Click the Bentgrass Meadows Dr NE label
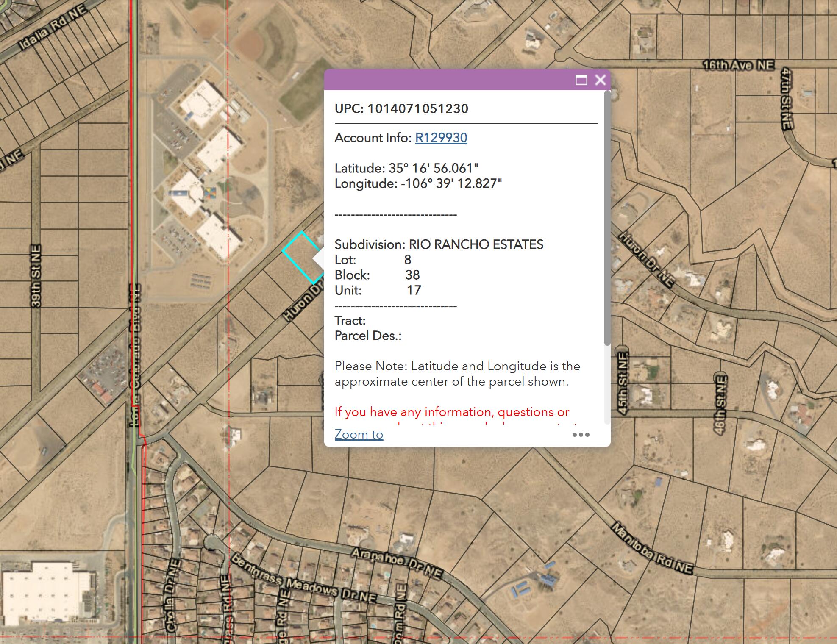Viewport: 837px width, 644px height. (x=303, y=578)
